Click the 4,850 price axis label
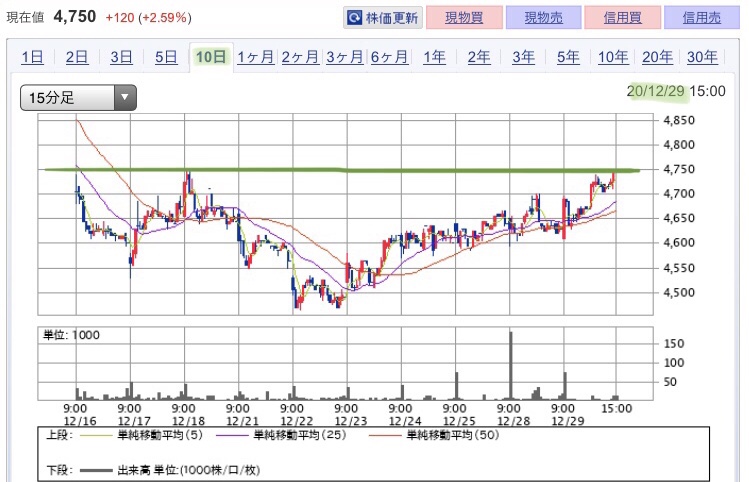Image resolution: width=749 pixels, height=482 pixels. (679, 120)
